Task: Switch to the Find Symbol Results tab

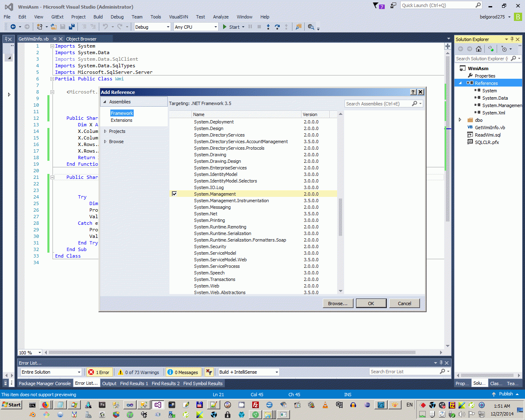Action: 203,383
